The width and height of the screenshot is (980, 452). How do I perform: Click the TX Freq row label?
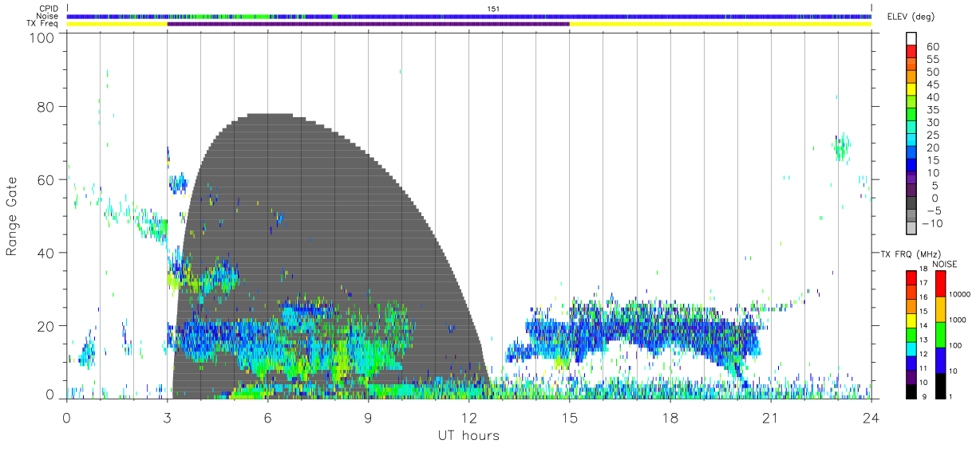(43, 24)
